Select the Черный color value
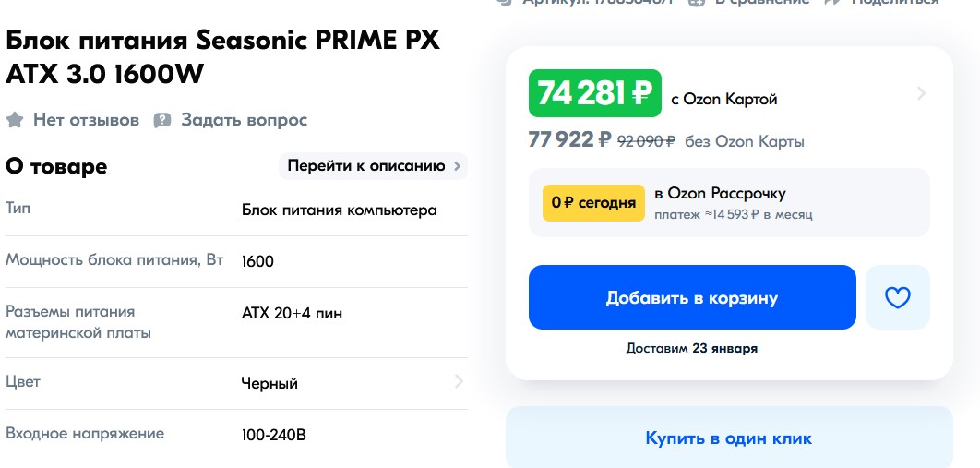 pyautogui.click(x=269, y=384)
